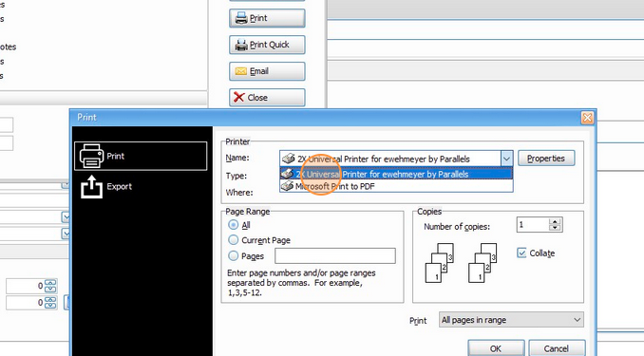Screen dimensions: 644x356
Task: Click the printer icon in Name field
Action: coord(289,159)
